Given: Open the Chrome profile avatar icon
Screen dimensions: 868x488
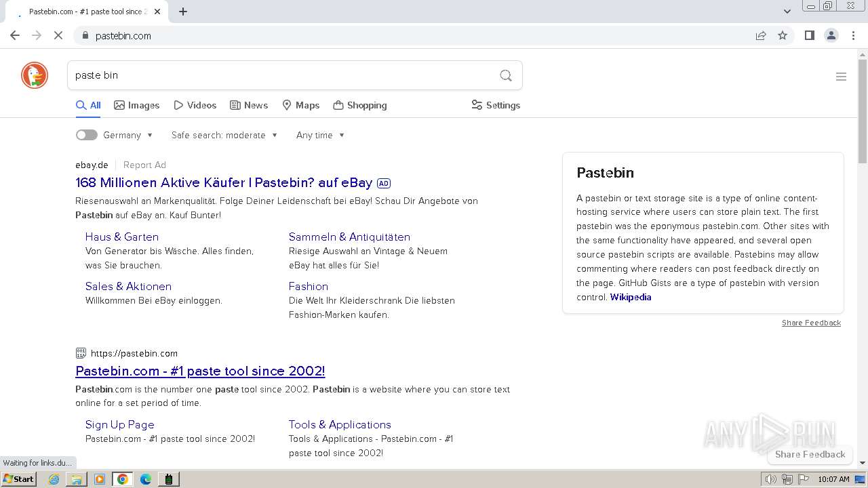Looking at the screenshot, I should tap(831, 35).
